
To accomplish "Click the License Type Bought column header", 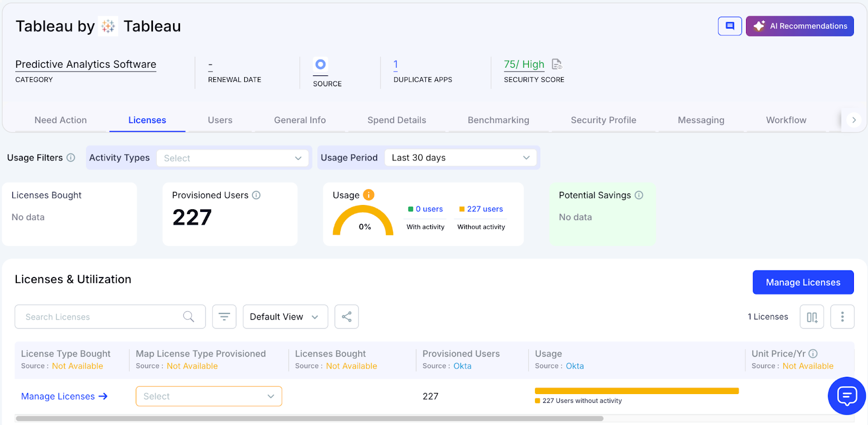I will pyautogui.click(x=66, y=354).
